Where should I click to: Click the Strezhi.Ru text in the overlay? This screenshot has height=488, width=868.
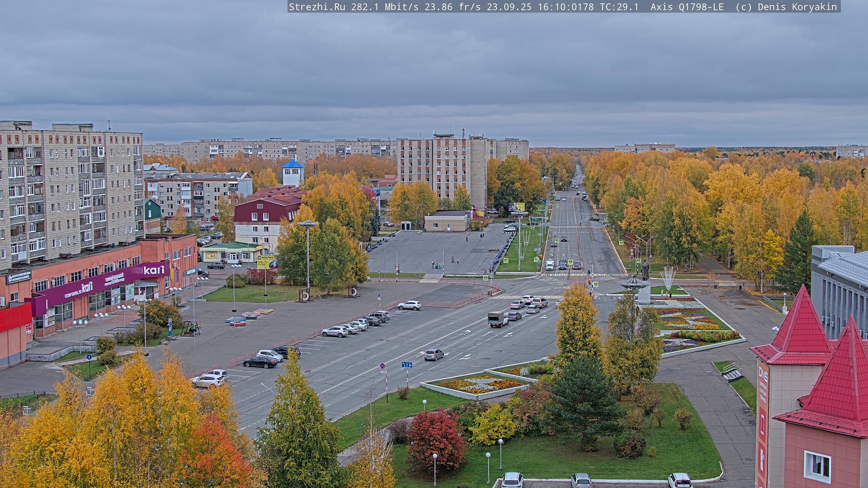317,7
